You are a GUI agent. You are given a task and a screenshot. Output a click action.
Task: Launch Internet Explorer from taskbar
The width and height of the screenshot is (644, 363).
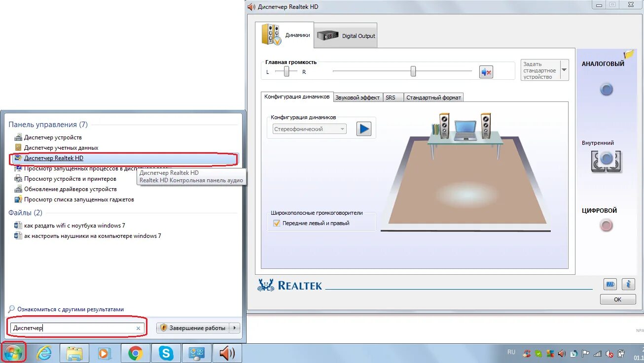pos(44,353)
